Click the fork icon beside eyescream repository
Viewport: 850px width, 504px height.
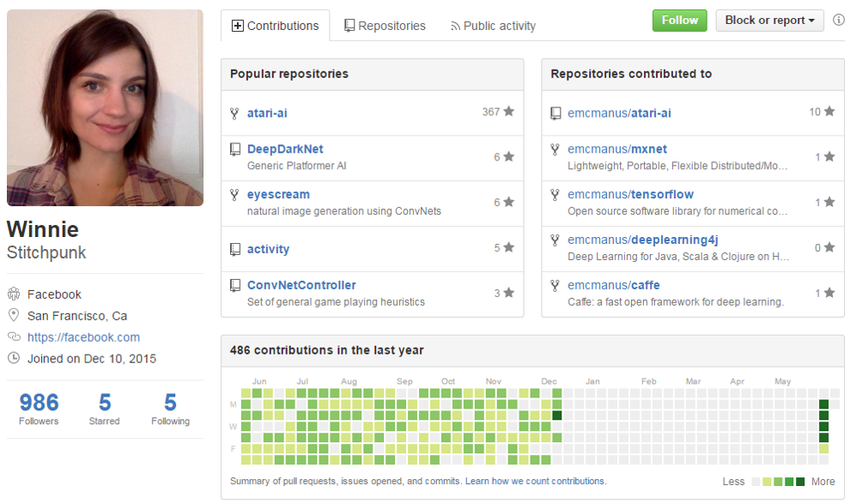coord(234,195)
